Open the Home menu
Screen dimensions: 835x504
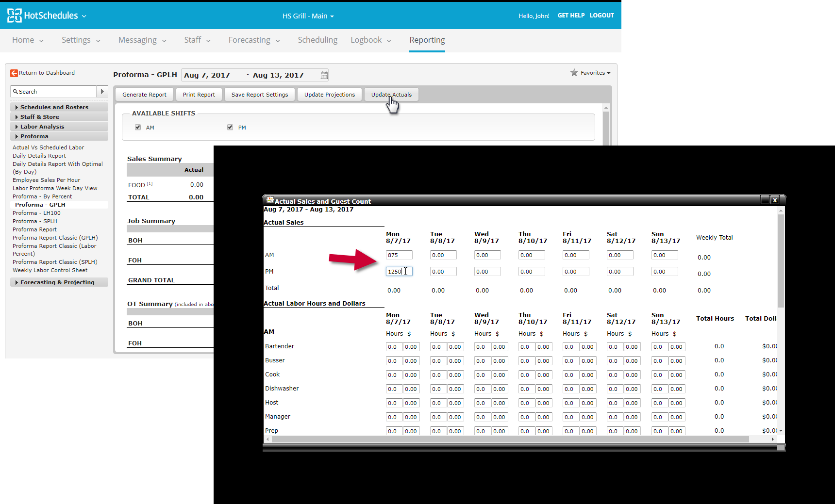click(x=28, y=40)
